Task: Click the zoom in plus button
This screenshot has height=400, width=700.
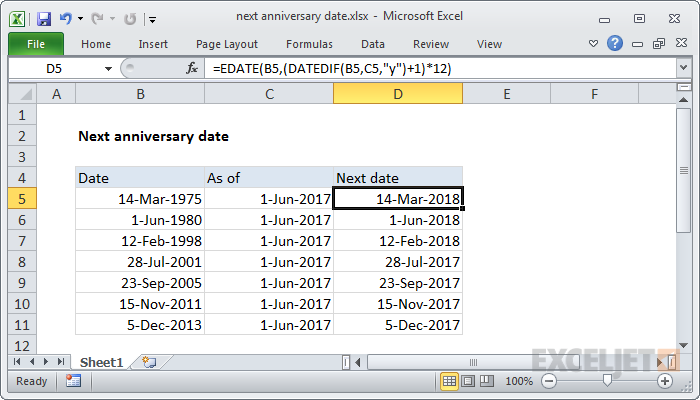Action: 664,381
